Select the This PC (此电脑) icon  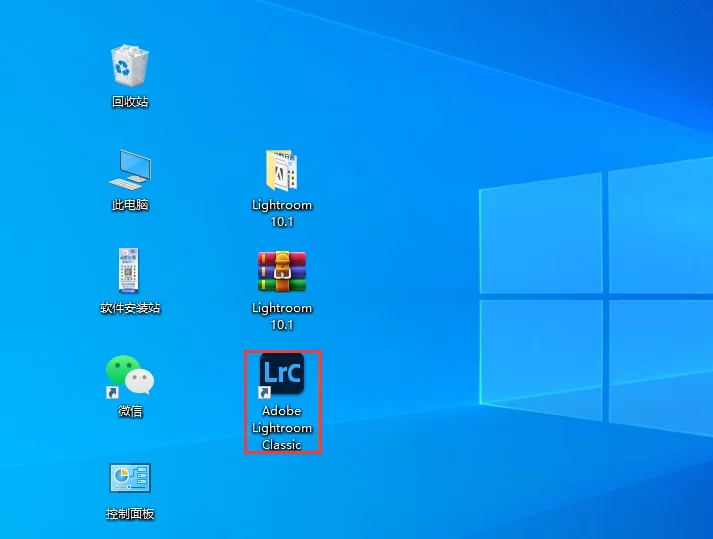click(130, 170)
